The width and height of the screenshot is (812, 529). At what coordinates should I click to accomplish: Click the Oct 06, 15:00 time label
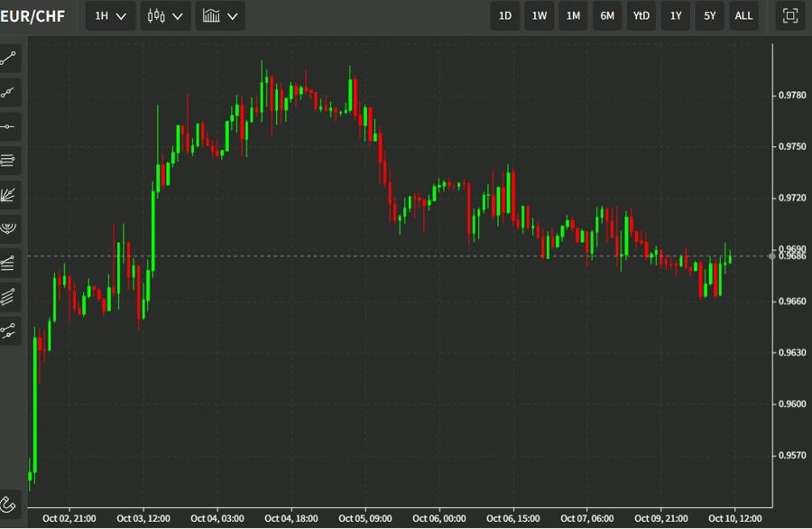[x=513, y=518]
